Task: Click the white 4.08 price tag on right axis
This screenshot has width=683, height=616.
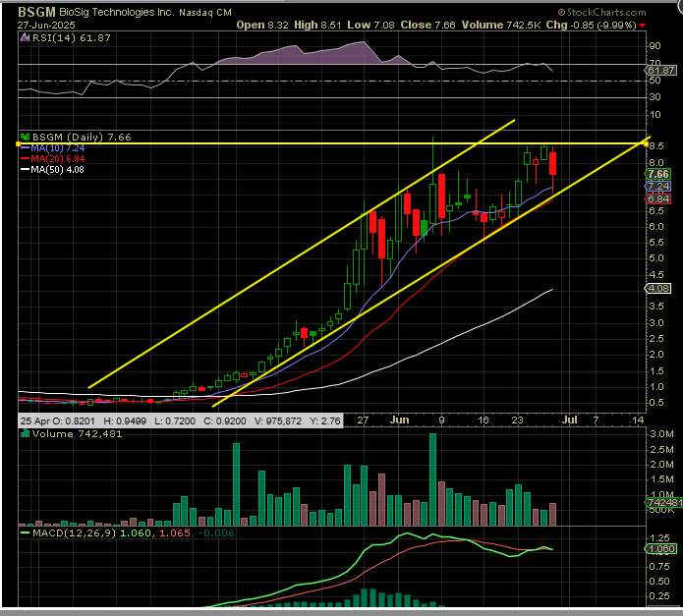Action: point(657,288)
